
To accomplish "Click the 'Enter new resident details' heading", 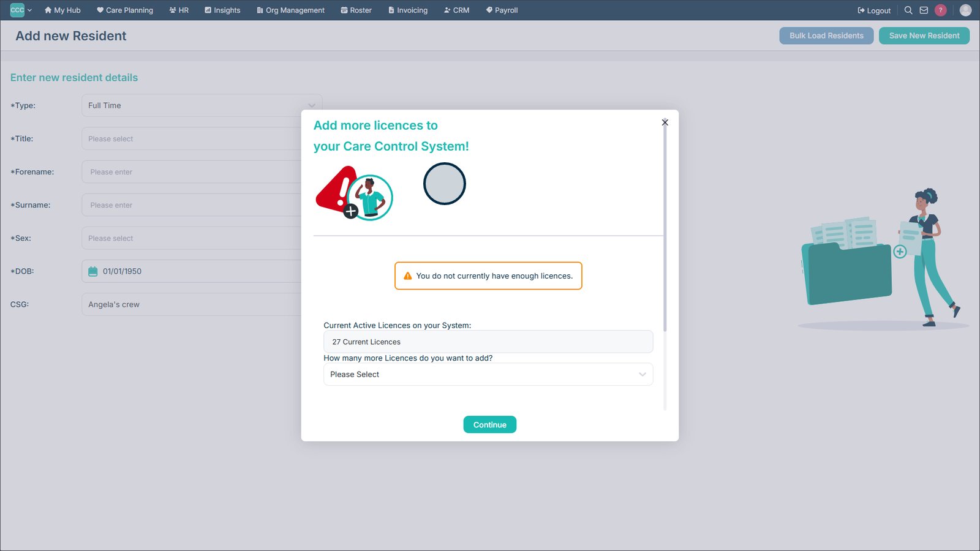I will [74, 78].
